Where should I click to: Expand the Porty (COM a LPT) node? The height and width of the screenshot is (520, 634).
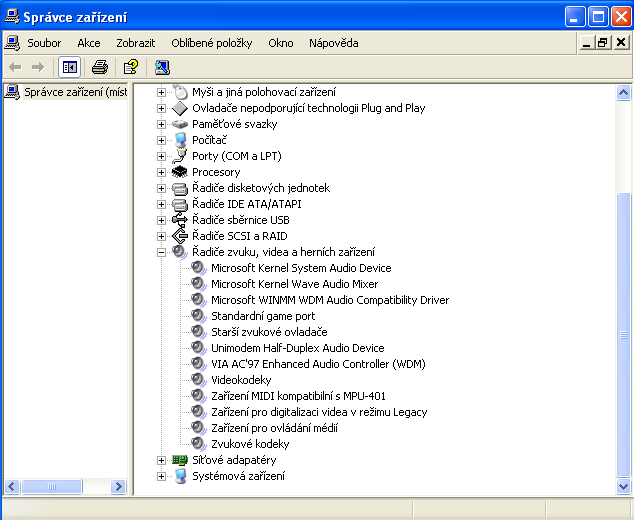pos(161,156)
